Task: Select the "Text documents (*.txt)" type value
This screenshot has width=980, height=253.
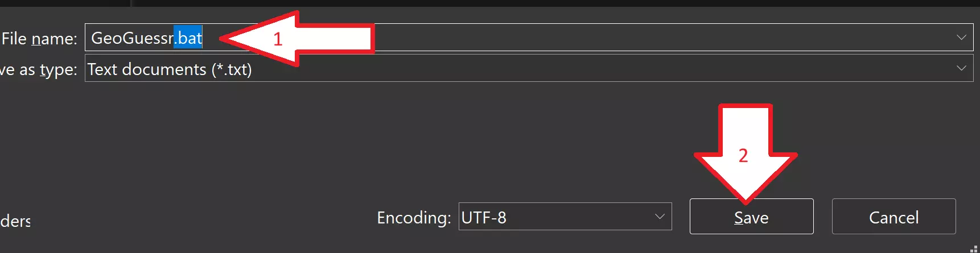Action: click(x=170, y=69)
